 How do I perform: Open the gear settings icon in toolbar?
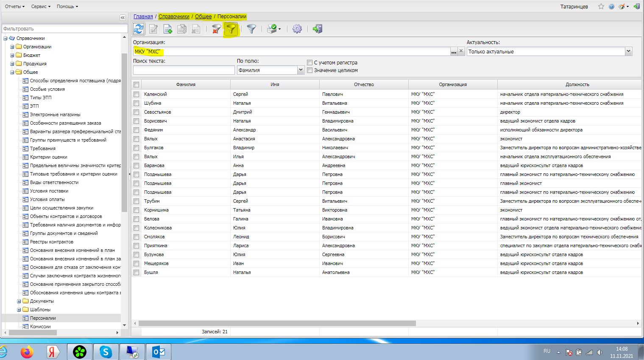click(297, 29)
